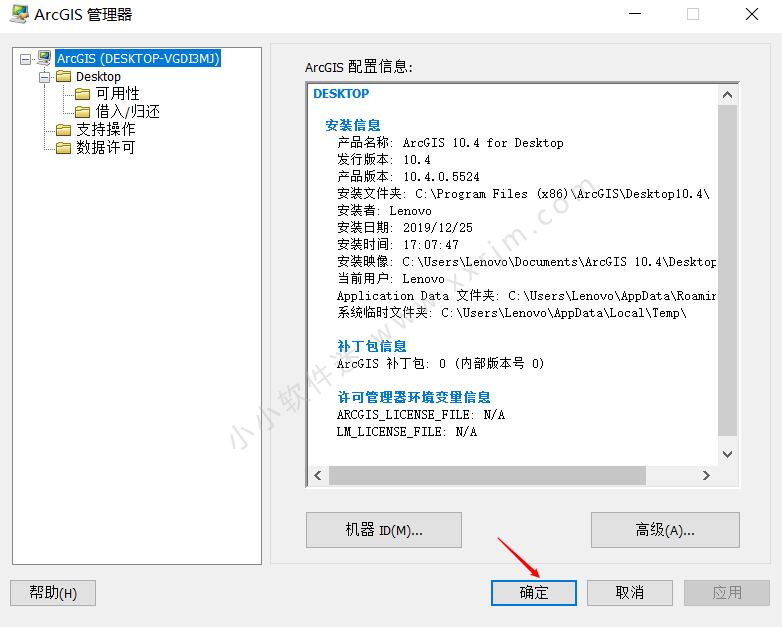Close the ArcGIS 管理器 window
This screenshot has height=627, width=782.
[752, 14]
